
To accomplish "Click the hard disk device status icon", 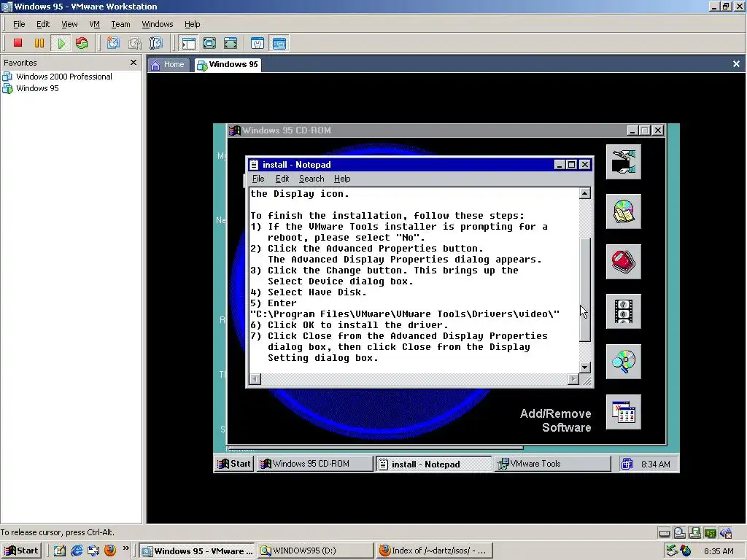I will tap(664, 533).
